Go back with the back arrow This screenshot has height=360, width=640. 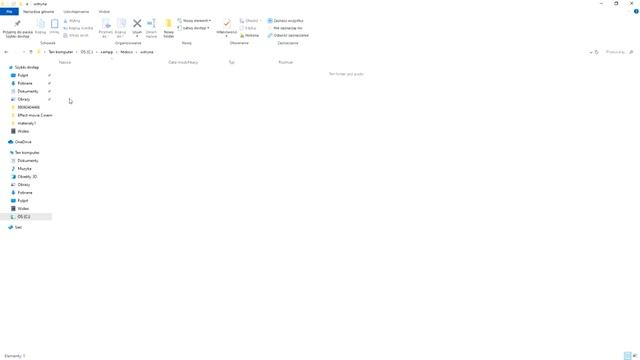click(6, 52)
